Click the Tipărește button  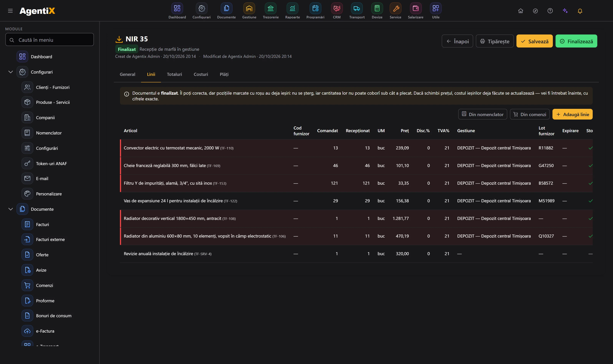(x=495, y=41)
